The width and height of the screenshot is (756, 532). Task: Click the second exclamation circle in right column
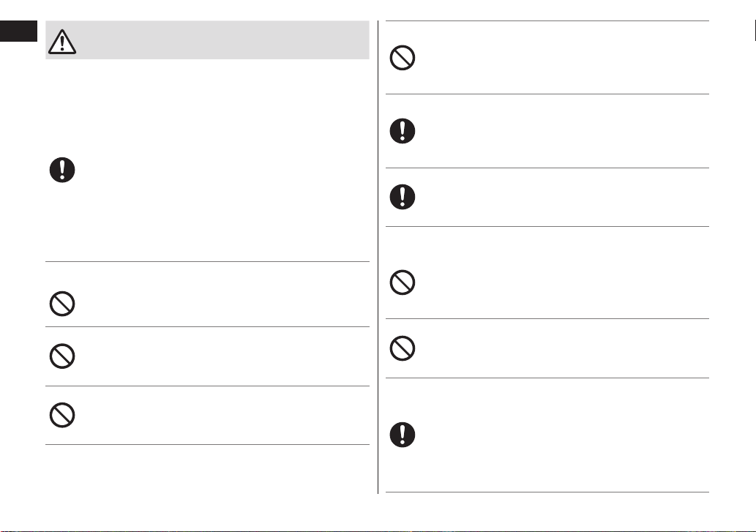tap(402, 197)
